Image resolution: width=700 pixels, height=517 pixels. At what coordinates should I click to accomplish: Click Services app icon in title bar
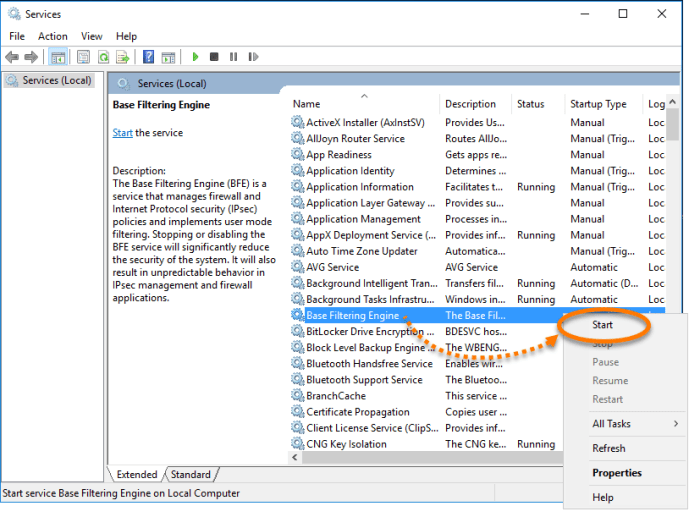(x=14, y=14)
